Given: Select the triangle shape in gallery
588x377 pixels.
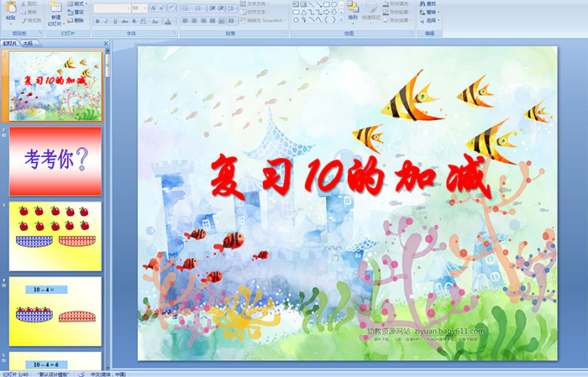Looking at the screenshot, I should 304,13.
